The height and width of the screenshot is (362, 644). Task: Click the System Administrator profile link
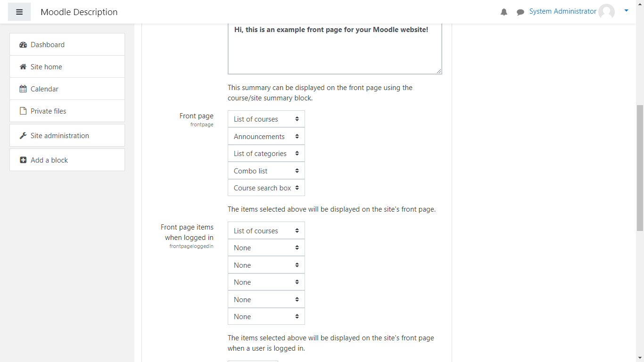pyautogui.click(x=562, y=11)
